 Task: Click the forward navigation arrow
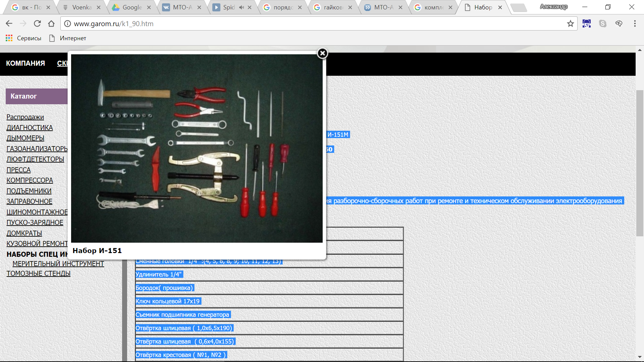(23, 23)
